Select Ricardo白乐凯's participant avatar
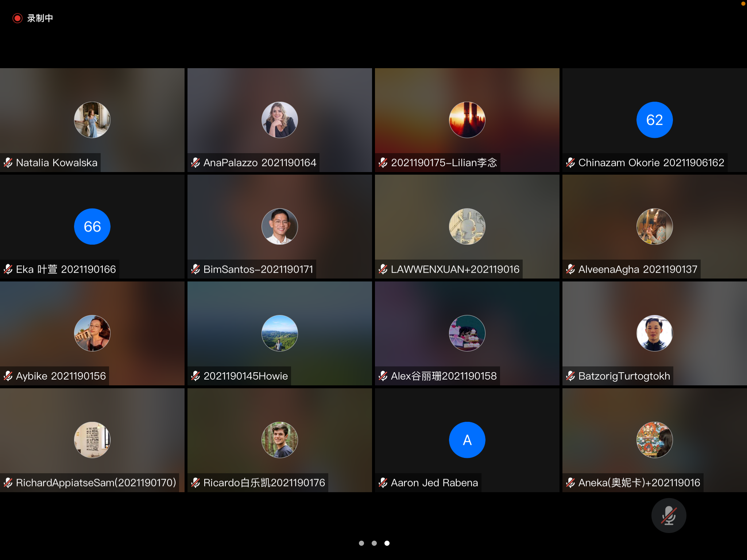The image size is (747, 560). 280,440
